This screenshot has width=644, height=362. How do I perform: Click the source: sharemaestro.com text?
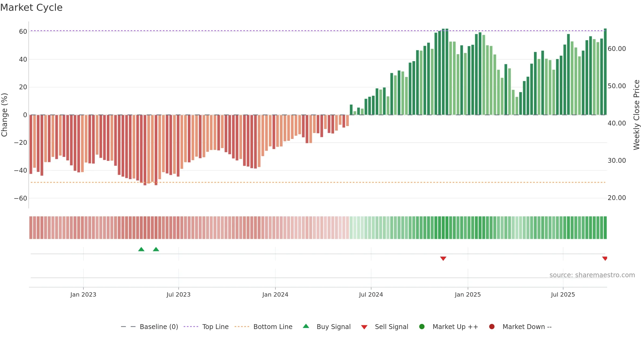coord(592,275)
